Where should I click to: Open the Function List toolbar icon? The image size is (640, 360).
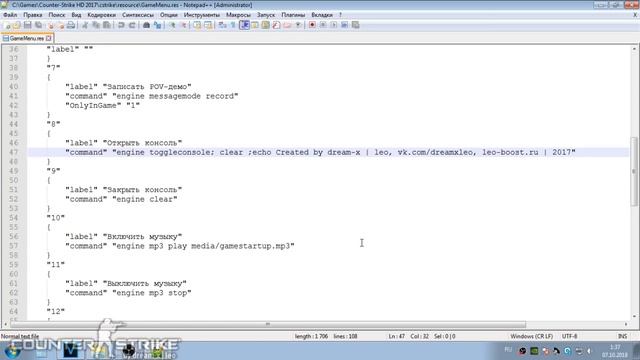(x=276, y=25)
